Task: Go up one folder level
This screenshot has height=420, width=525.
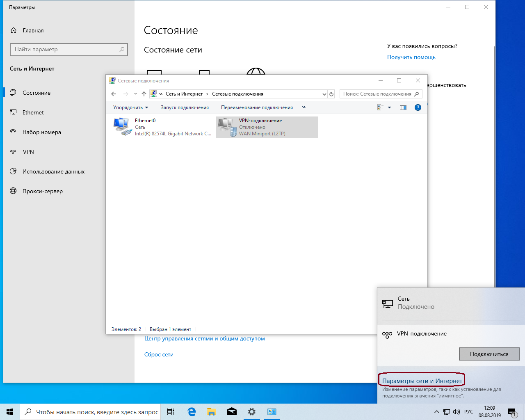Action: [x=144, y=94]
